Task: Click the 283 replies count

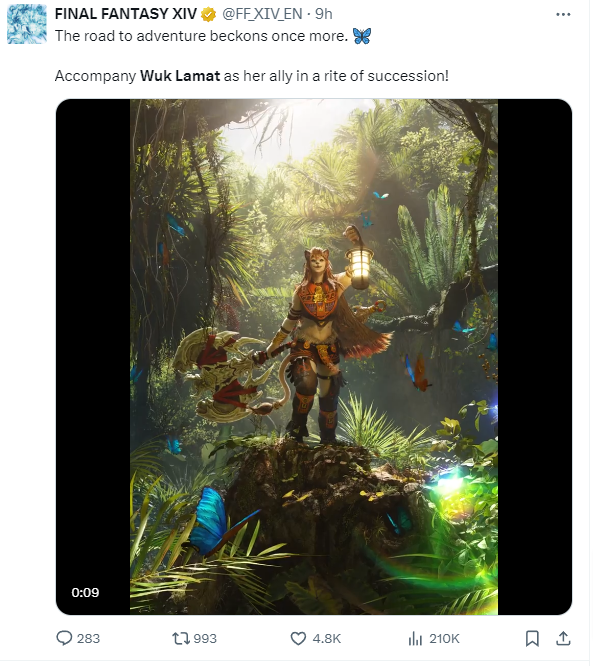Action: [x=88, y=638]
